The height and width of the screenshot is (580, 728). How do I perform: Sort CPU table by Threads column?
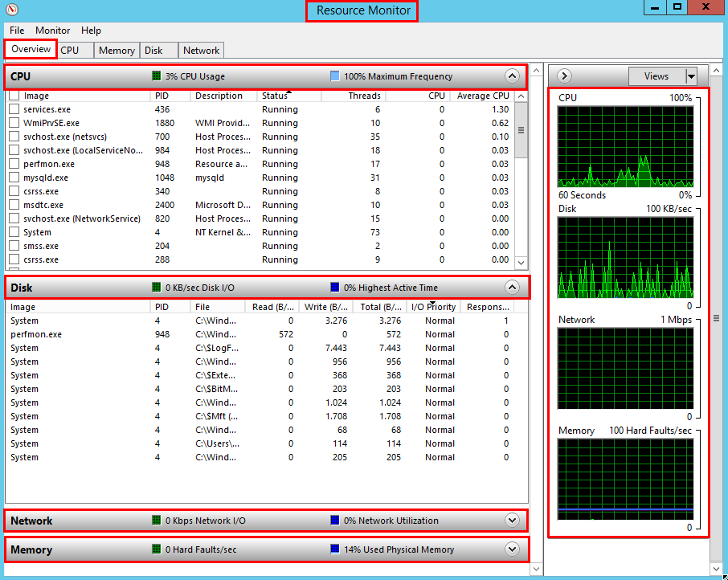354,96
